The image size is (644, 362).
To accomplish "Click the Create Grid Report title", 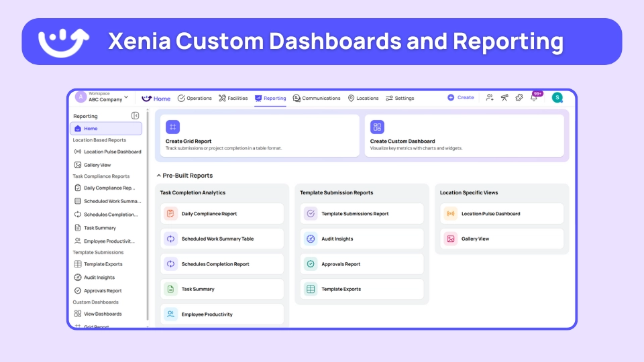I will 189,141.
